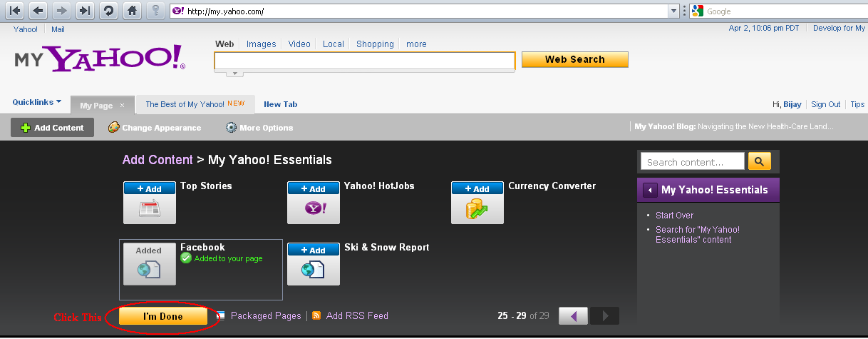The height and width of the screenshot is (339, 868).
Task: Click the orange RSS feed icon
Action: tap(316, 315)
